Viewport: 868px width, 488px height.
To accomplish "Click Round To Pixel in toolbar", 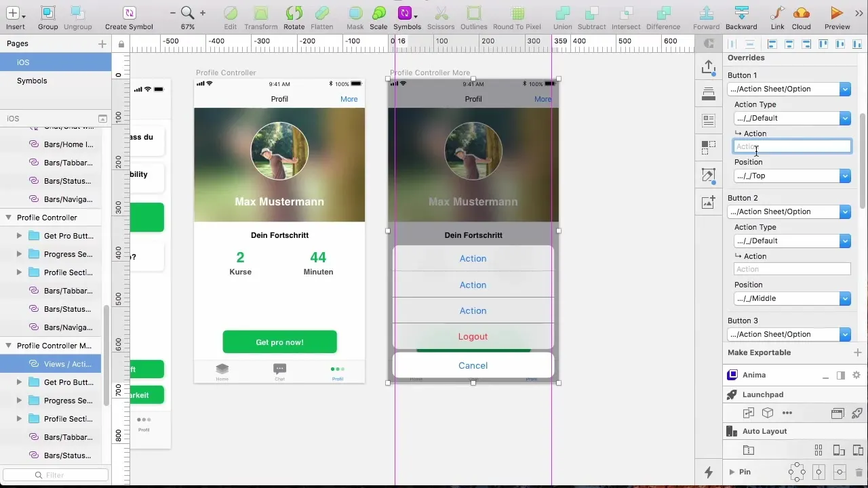I will tap(517, 13).
